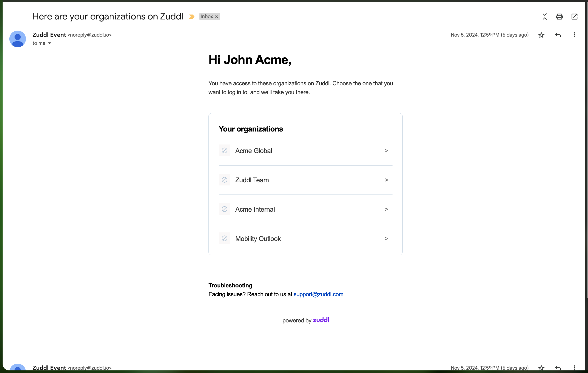Open more options on second message
588x373 pixels.
click(574, 368)
